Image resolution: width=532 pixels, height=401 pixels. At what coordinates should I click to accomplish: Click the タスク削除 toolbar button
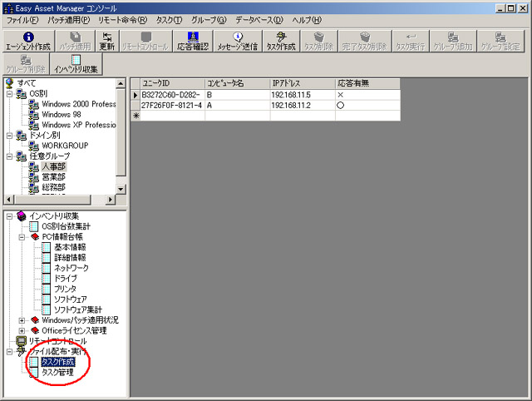(319, 42)
